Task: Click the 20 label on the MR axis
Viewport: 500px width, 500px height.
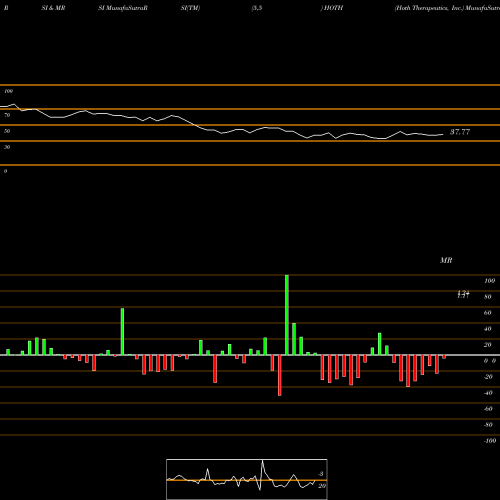Action: pyautogui.click(x=488, y=345)
